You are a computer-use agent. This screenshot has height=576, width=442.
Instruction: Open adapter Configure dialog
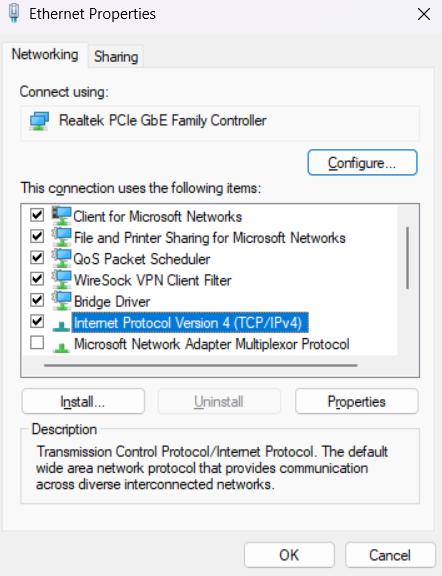[x=362, y=162]
